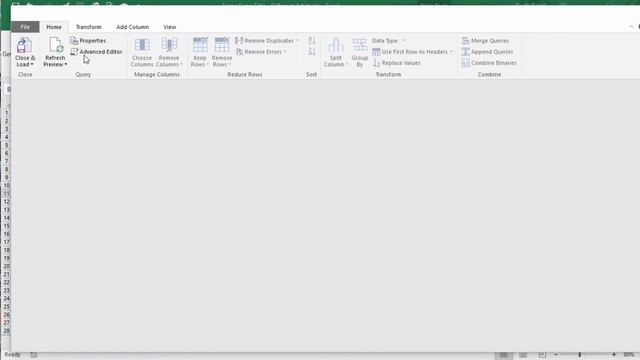Click the Excel zoom slider handle
The image size is (640, 360).
(x=579, y=355)
